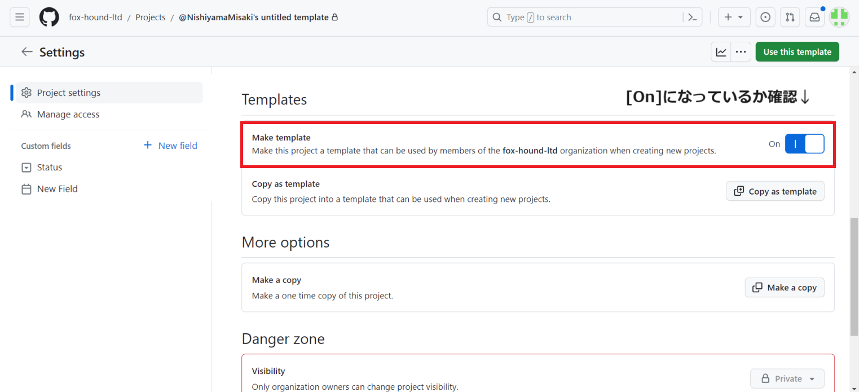Click the user avatar icon
The image size is (868, 392).
point(839,17)
